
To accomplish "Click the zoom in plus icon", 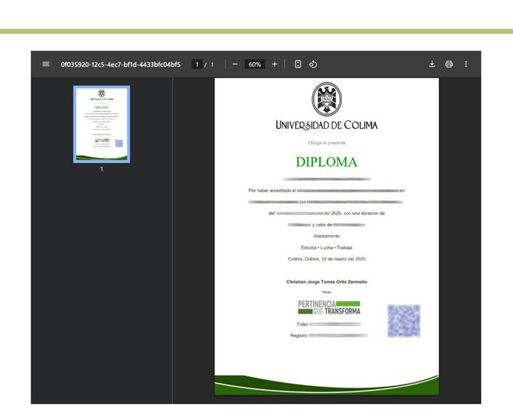I will coord(275,64).
